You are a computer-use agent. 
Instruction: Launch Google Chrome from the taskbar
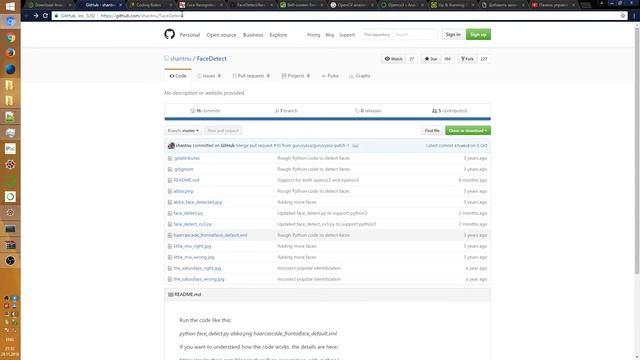[10, 38]
